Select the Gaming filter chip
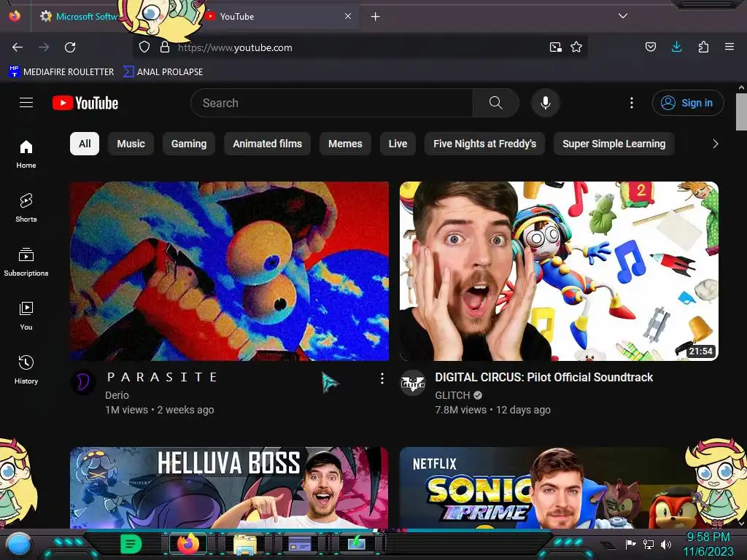 click(x=189, y=144)
